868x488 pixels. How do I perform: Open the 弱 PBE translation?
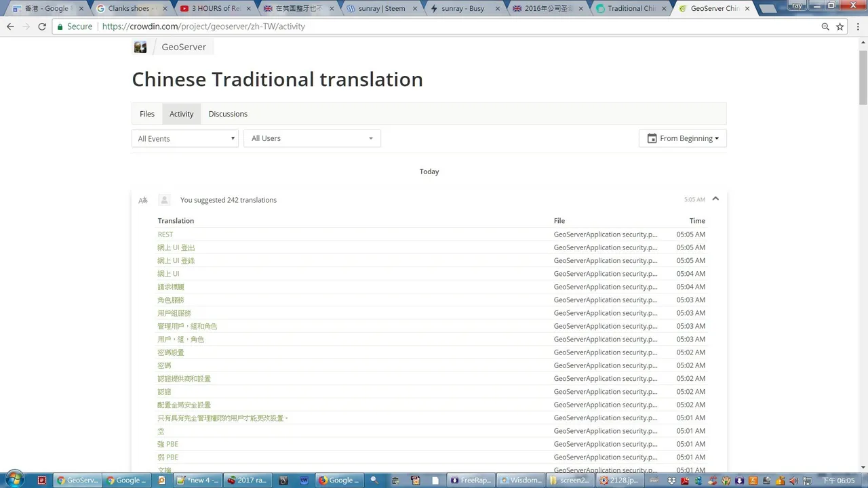click(168, 457)
